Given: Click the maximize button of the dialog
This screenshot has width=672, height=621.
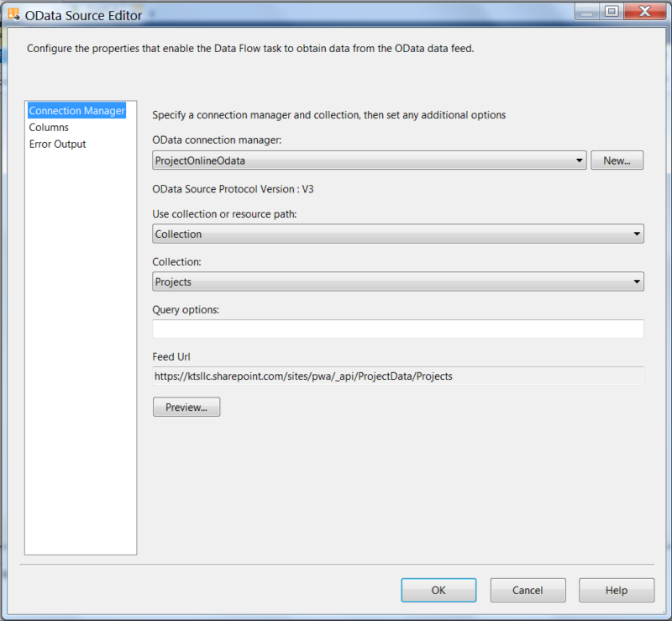Looking at the screenshot, I should (x=611, y=11).
